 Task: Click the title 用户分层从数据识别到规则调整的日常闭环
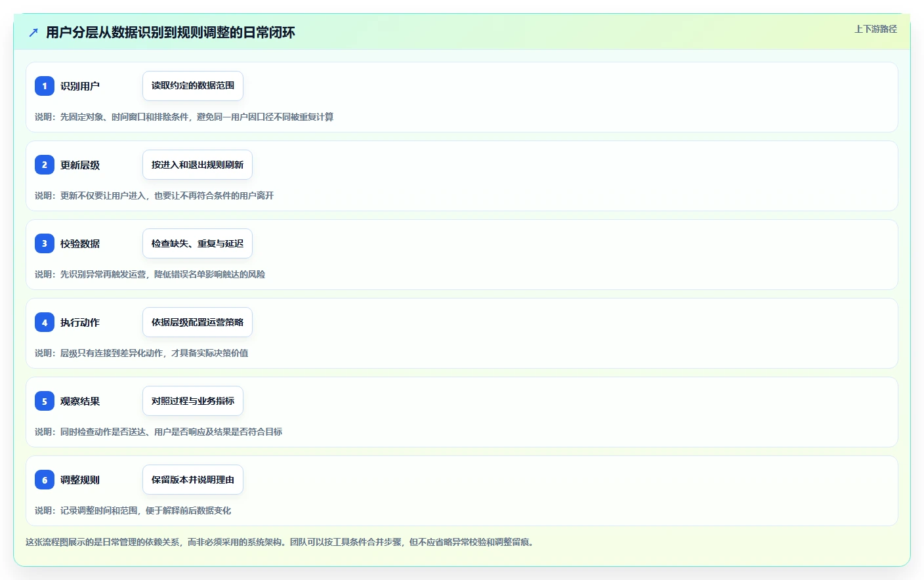(171, 32)
